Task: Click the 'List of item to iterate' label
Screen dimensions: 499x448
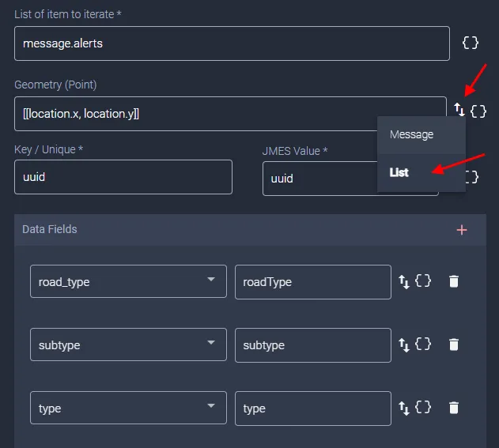Action: pos(68,14)
